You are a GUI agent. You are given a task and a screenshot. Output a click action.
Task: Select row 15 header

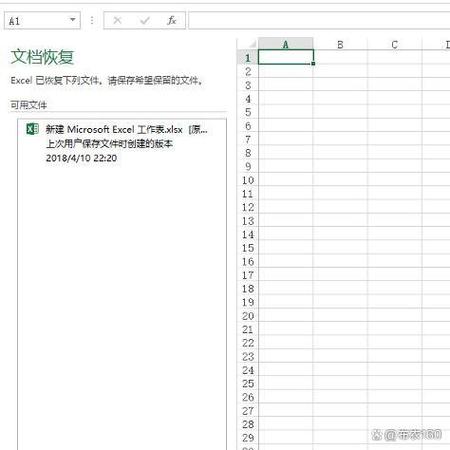[x=248, y=248]
